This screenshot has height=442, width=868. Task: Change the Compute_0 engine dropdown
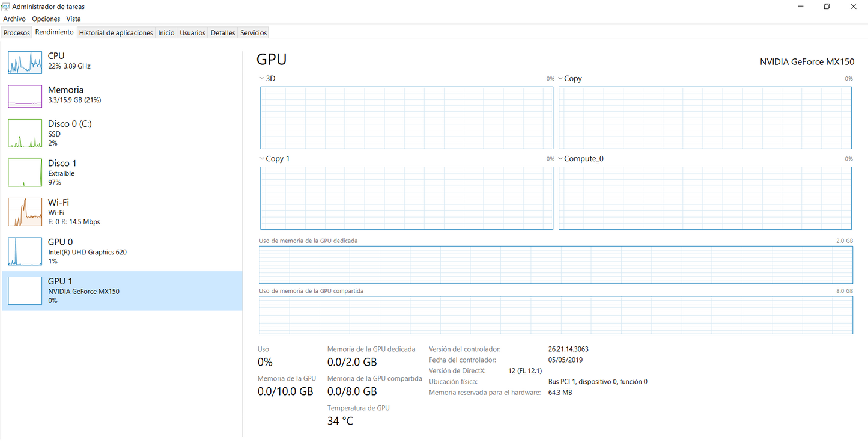[x=560, y=159]
